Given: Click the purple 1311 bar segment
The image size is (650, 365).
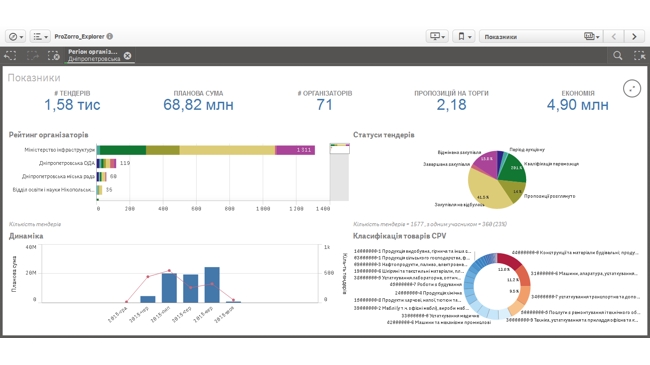Looking at the screenshot, I should [295, 150].
